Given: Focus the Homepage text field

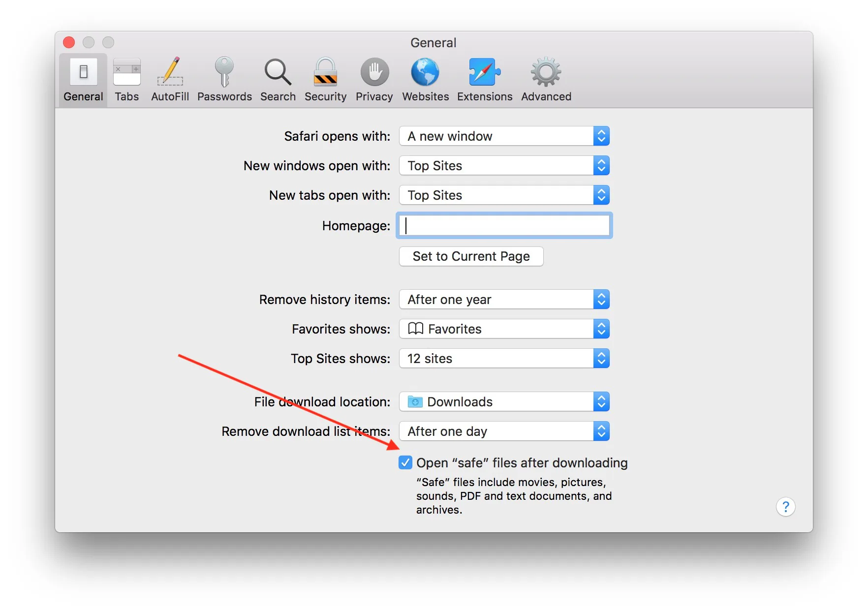Looking at the screenshot, I should pos(504,226).
